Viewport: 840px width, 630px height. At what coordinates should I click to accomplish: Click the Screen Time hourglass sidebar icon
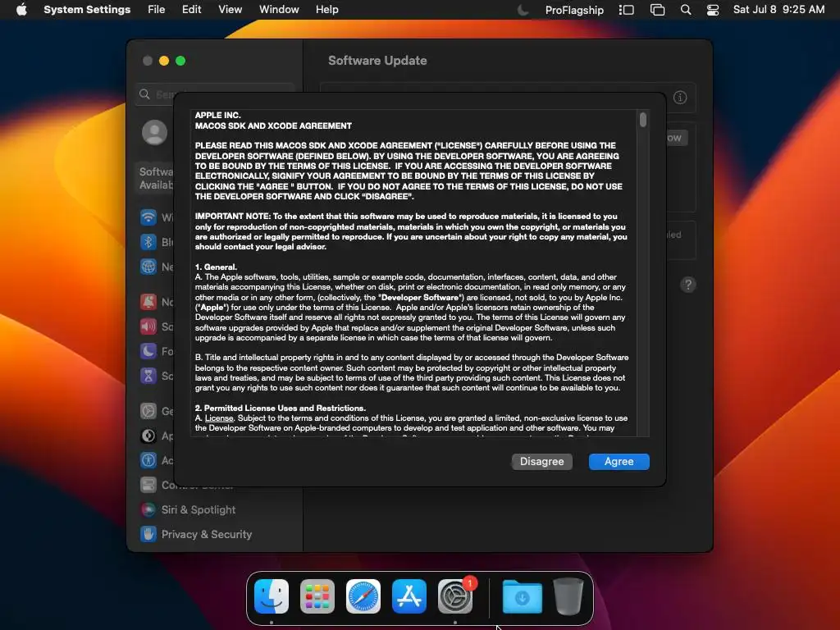pos(148,376)
